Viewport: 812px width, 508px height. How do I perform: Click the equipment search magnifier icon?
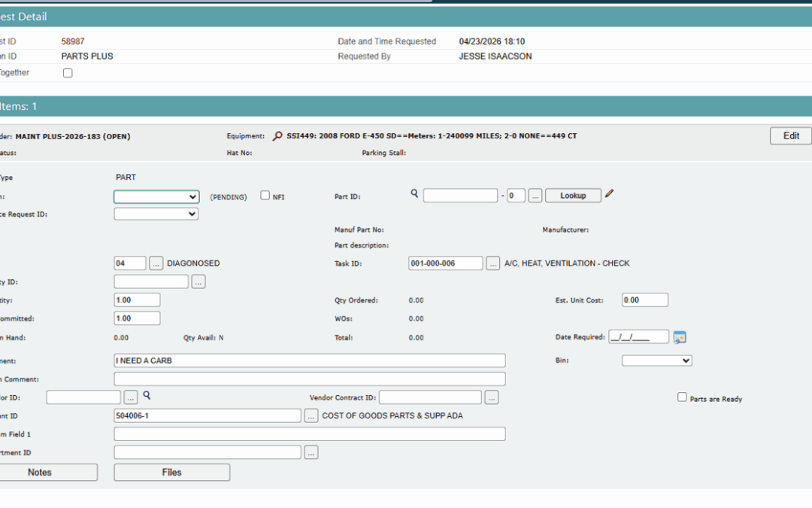(277, 135)
